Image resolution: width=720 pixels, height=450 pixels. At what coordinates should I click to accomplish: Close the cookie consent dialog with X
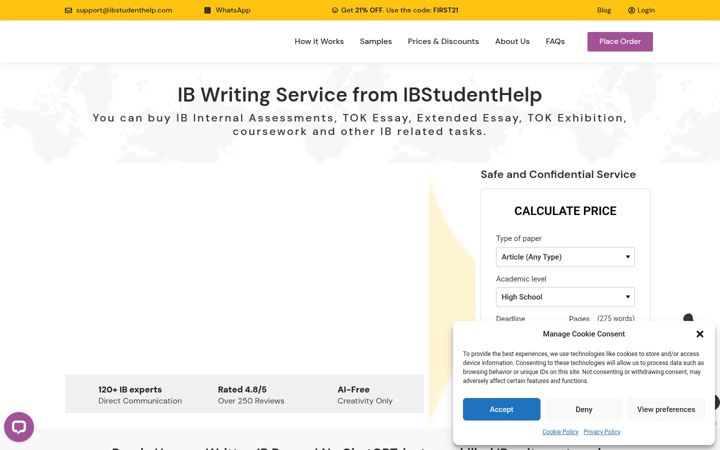click(700, 334)
